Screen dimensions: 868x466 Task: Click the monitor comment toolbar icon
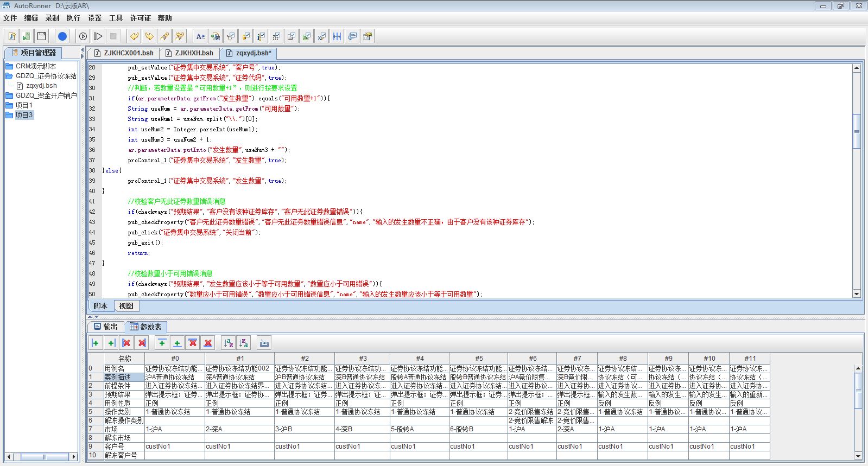352,36
